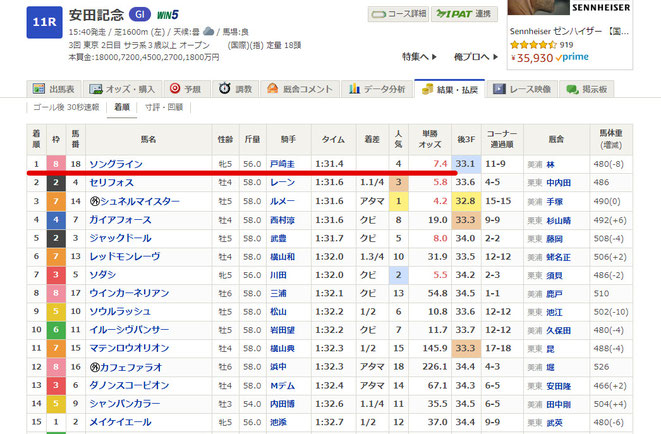The width and height of the screenshot is (661, 434).
Task: Click the 後3F column header
Action: click(x=466, y=139)
